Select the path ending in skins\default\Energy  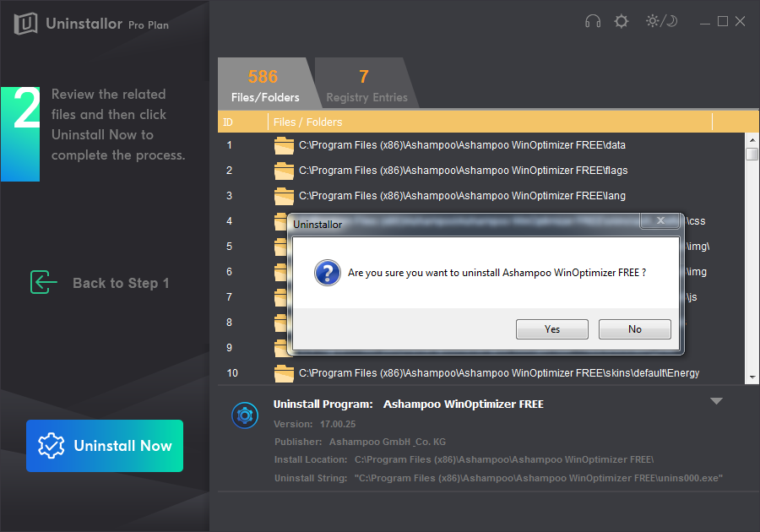499,373
